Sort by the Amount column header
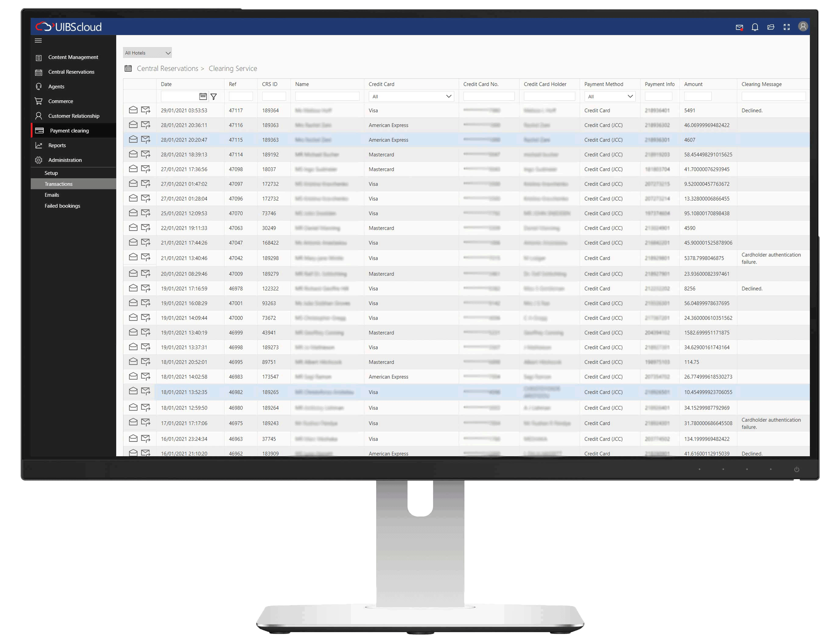Screen dimensions: 840x641 693,84
